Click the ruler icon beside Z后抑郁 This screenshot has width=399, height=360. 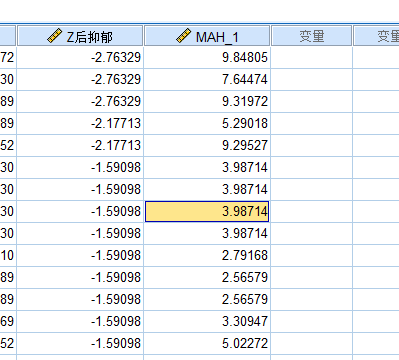pyautogui.click(x=55, y=36)
